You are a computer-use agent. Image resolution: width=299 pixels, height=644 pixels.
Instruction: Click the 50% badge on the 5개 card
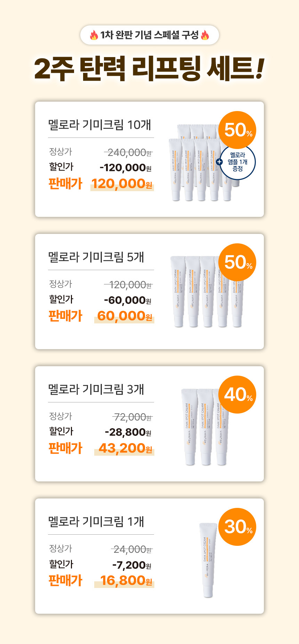click(237, 262)
